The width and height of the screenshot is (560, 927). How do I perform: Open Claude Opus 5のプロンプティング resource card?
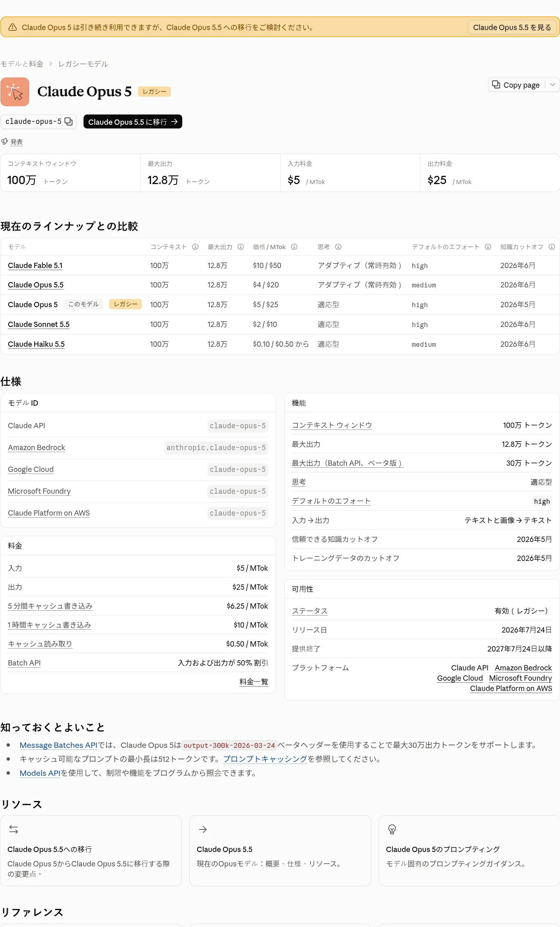click(469, 851)
